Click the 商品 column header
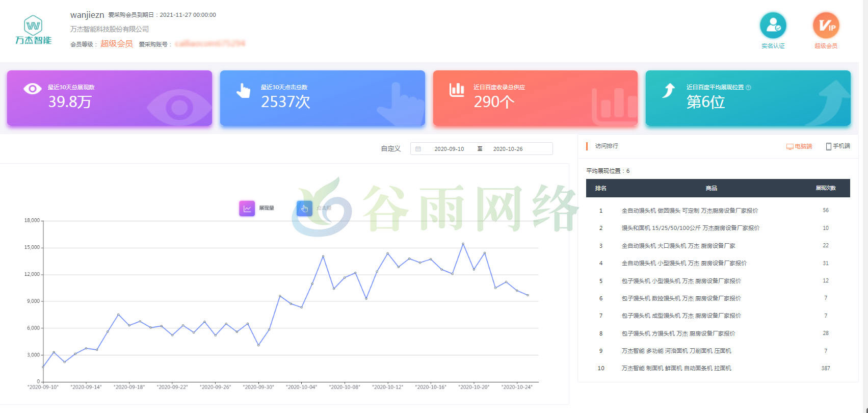Viewport: 868px width, 413px height. (712, 188)
